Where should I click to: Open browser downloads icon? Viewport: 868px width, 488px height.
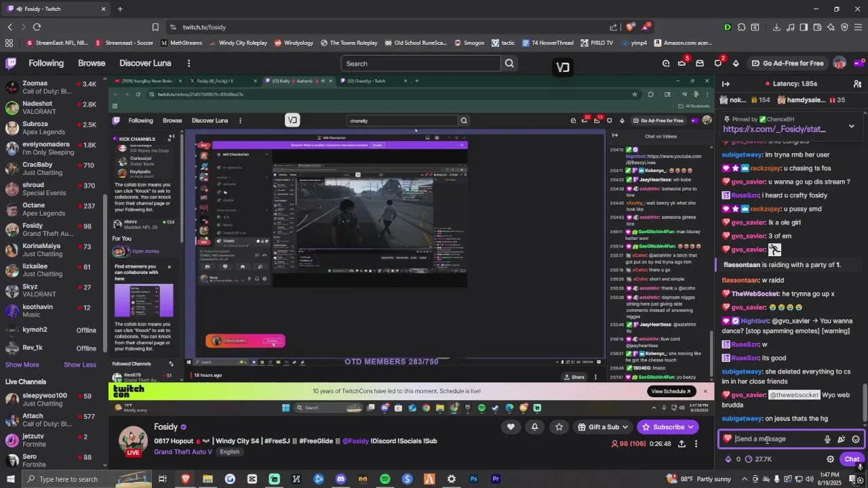776,27
